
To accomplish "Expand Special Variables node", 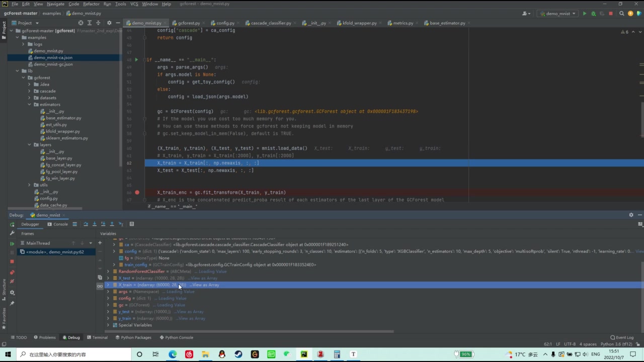I will 108,325.
